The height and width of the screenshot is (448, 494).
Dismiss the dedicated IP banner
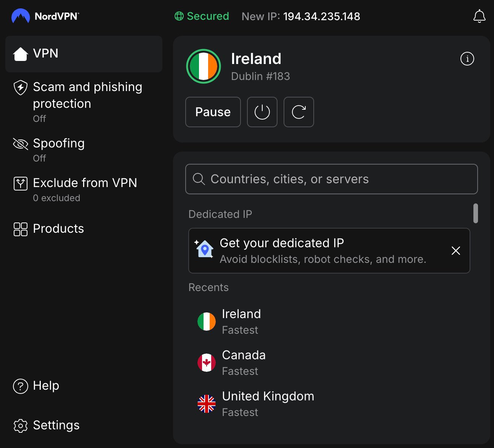(x=456, y=251)
